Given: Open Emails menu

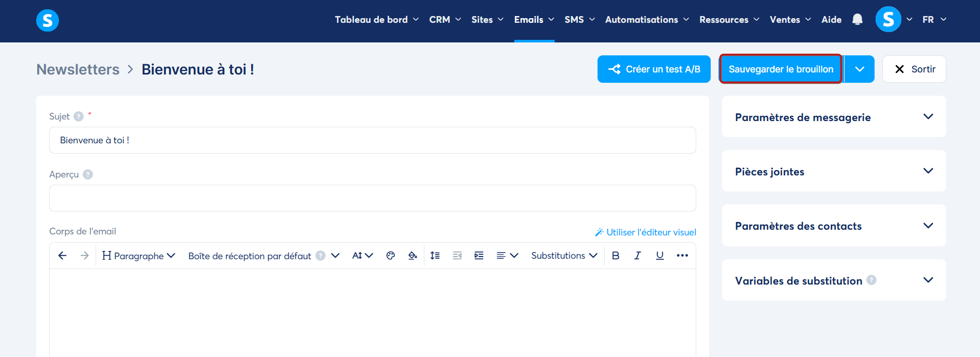Looking at the screenshot, I should pyautogui.click(x=534, y=20).
